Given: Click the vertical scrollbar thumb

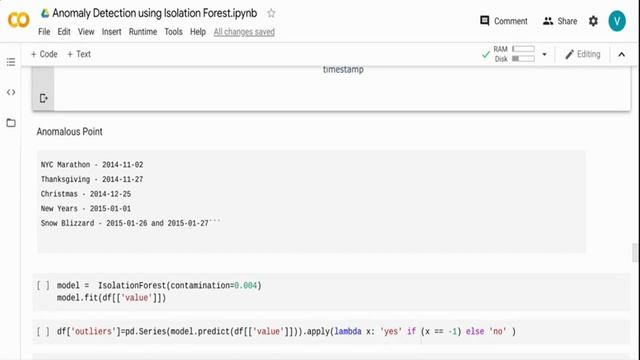Looking at the screenshot, I should (x=634, y=253).
